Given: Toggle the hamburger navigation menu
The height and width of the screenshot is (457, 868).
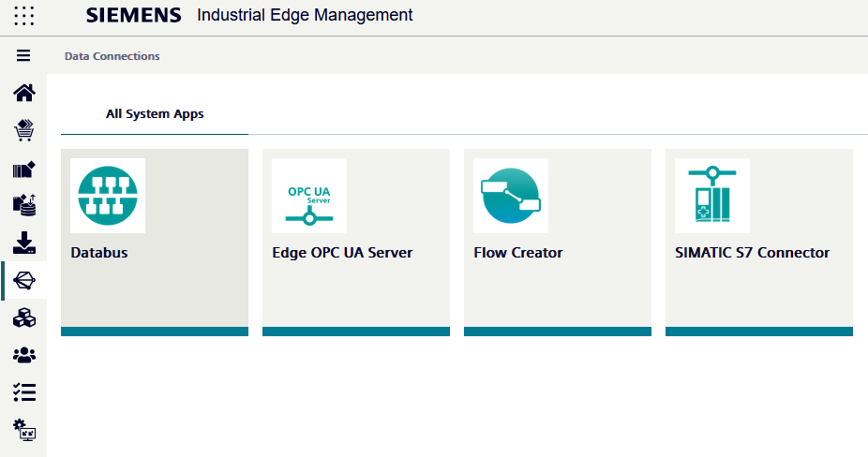Looking at the screenshot, I should (x=24, y=56).
